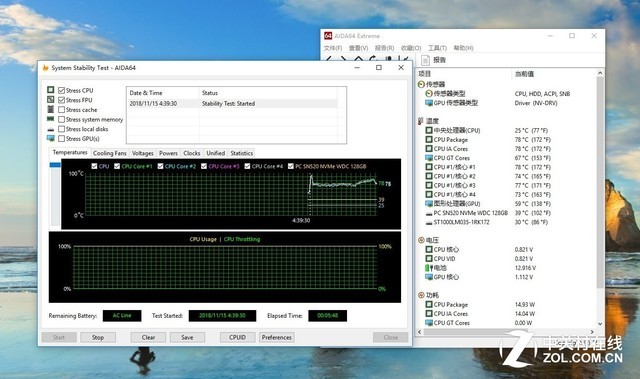Uncheck the Stress CPU checkbox
The width and height of the screenshot is (640, 379).
click(62, 91)
